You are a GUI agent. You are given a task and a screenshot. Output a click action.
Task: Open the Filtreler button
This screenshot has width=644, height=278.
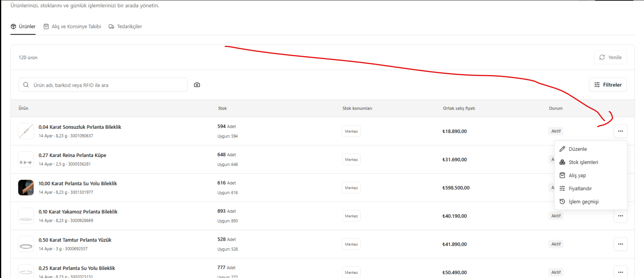[x=608, y=85]
